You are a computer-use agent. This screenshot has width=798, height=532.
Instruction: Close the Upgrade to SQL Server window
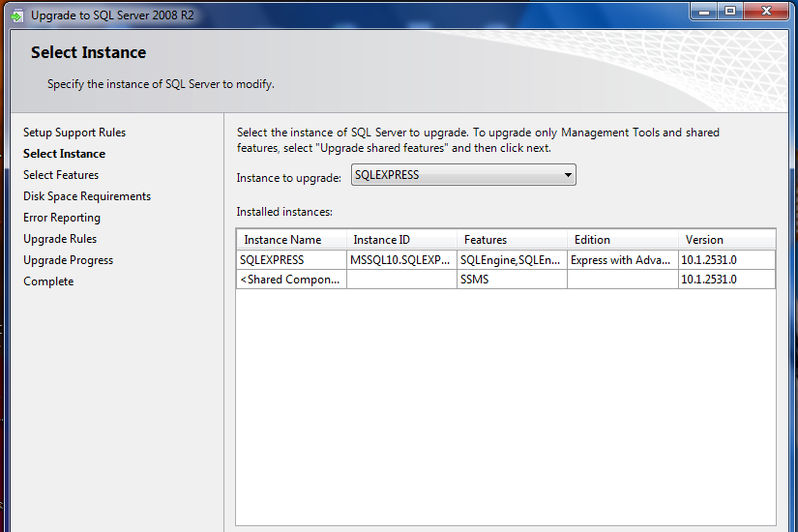766,12
